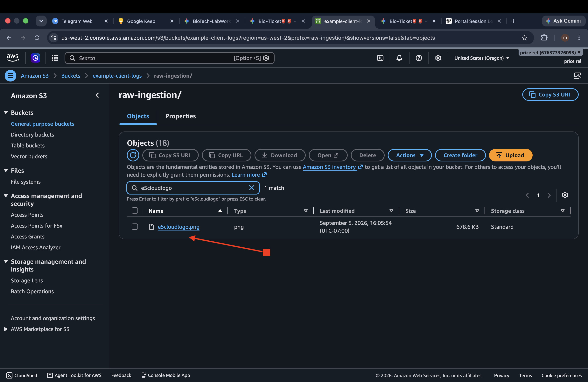
Task: Open a new browser tab
Action: (513, 21)
